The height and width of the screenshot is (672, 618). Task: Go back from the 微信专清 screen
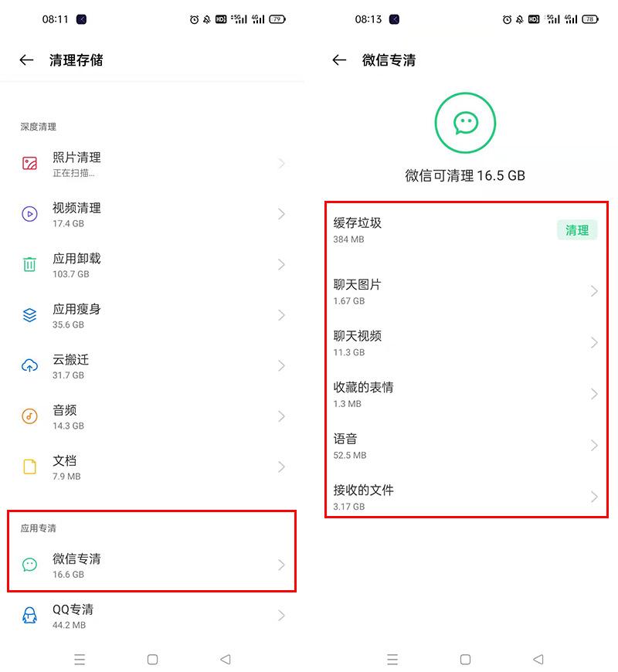point(339,60)
